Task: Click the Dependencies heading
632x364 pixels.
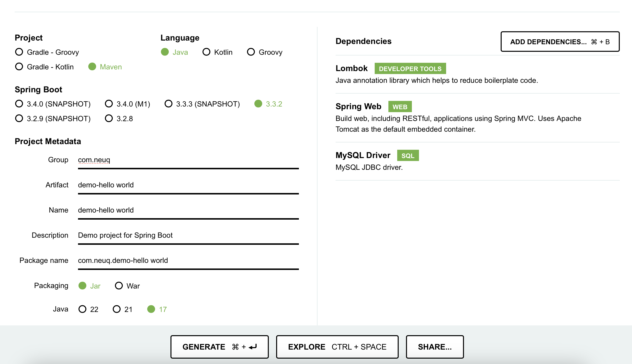Action: click(x=363, y=41)
